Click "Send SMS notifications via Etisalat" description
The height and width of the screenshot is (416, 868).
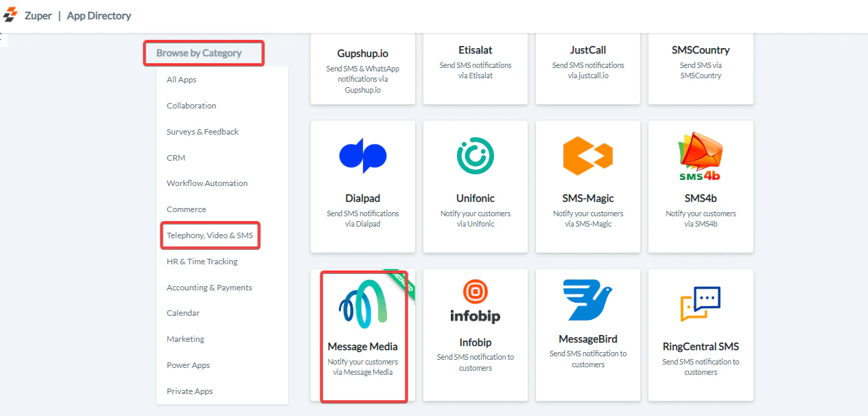[x=476, y=70]
